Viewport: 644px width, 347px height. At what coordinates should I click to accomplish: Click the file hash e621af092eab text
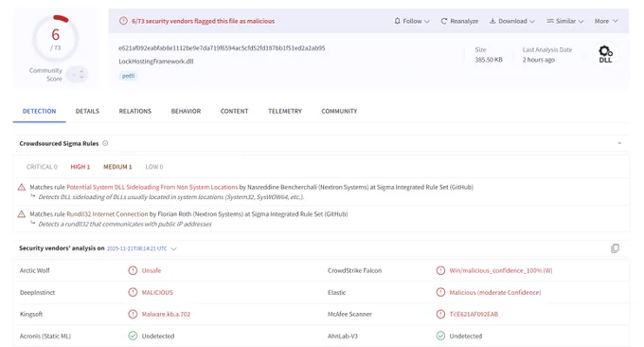[x=222, y=48]
